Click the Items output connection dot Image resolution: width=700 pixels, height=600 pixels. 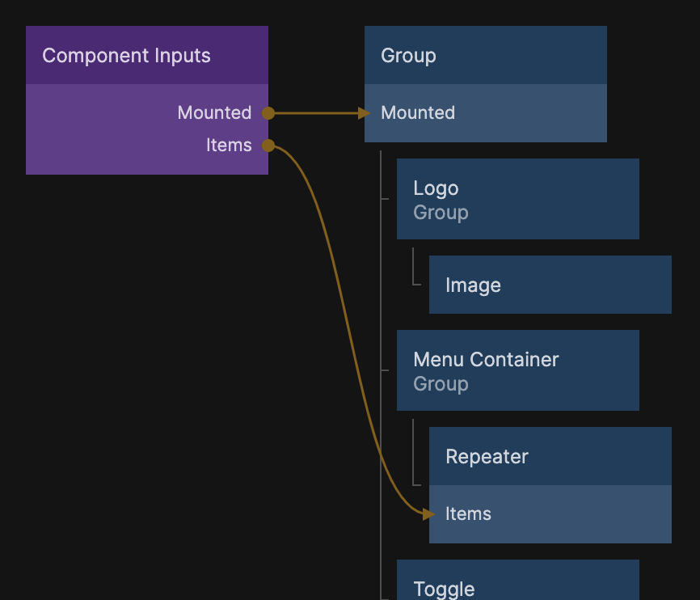tap(268, 146)
